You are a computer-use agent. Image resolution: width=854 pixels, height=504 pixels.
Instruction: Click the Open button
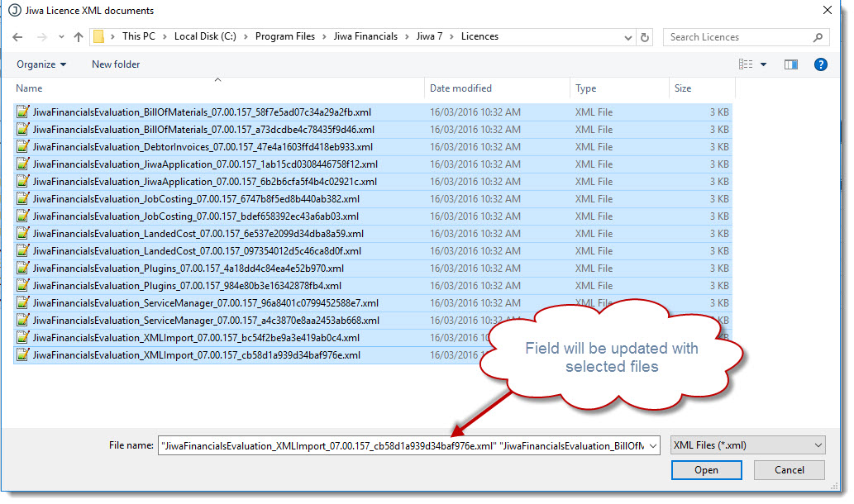[x=706, y=469]
